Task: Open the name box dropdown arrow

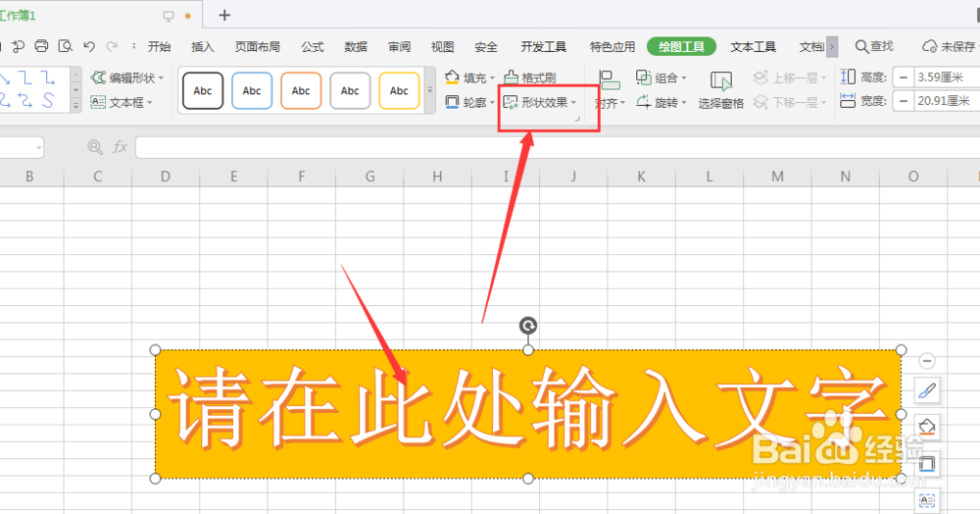Action: 39,147
